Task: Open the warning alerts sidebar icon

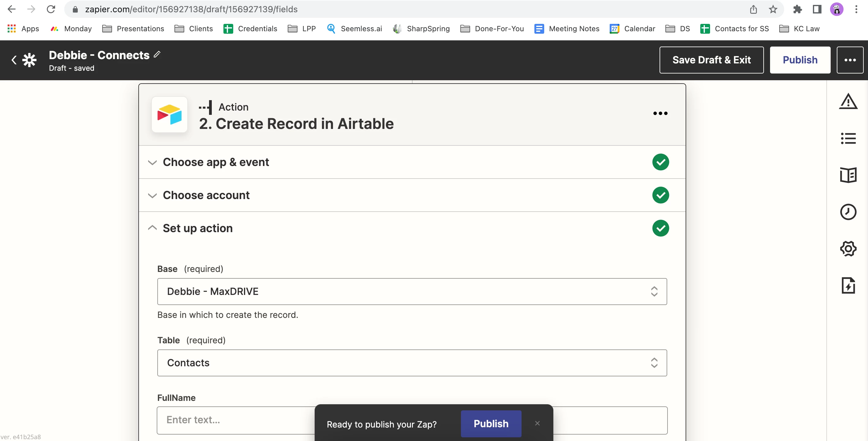Action: point(848,101)
